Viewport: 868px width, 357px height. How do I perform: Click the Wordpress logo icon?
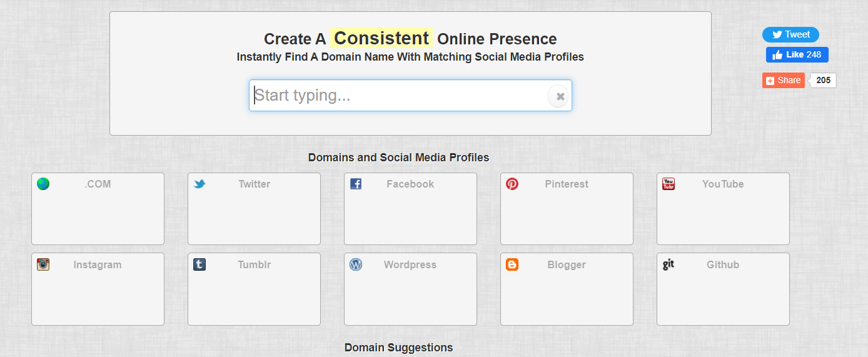pos(356,264)
